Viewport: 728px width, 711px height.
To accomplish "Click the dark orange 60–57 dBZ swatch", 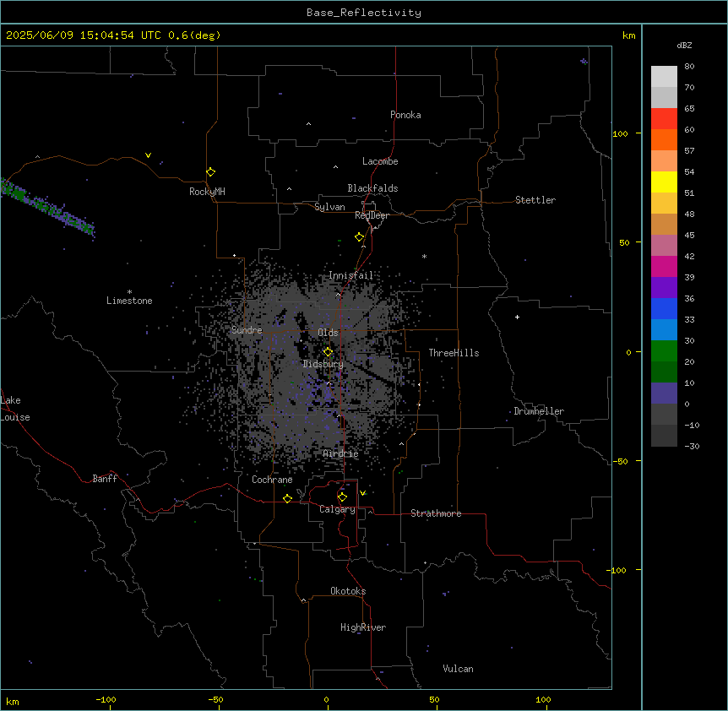I will coord(664,139).
